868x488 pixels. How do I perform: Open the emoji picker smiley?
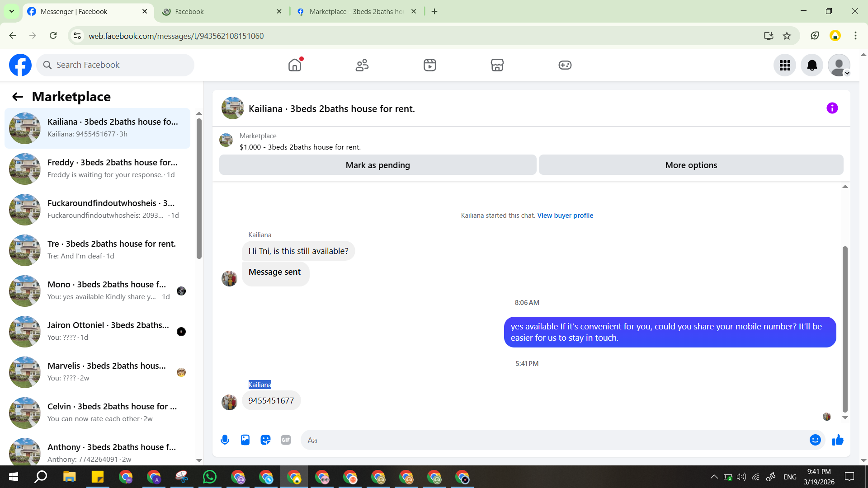point(815,440)
